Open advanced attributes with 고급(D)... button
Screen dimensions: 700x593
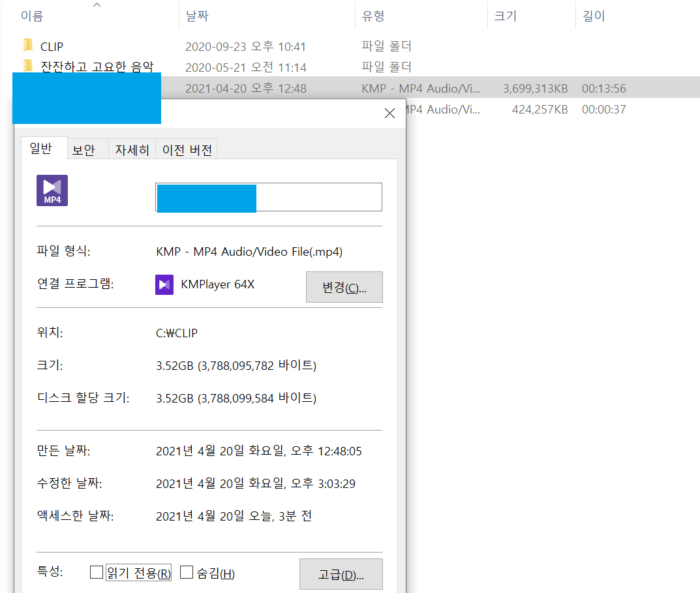pyautogui.click(x=341, y=575)
